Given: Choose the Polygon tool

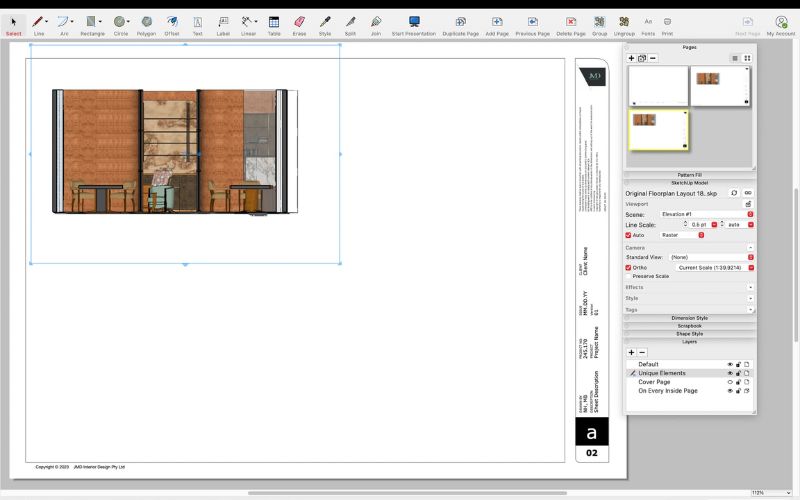Looking at the screenshot, I should (146, 25).
